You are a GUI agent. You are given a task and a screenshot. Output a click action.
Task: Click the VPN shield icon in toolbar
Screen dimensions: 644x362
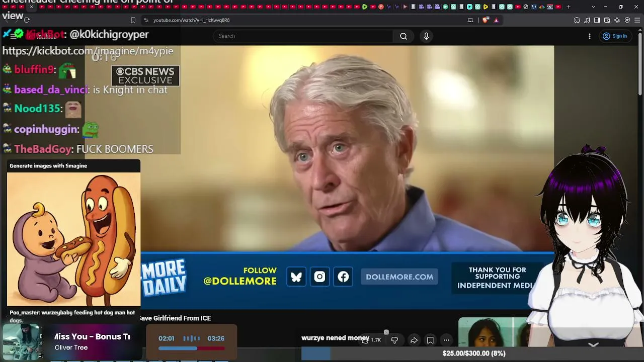(x=627, y=20)
